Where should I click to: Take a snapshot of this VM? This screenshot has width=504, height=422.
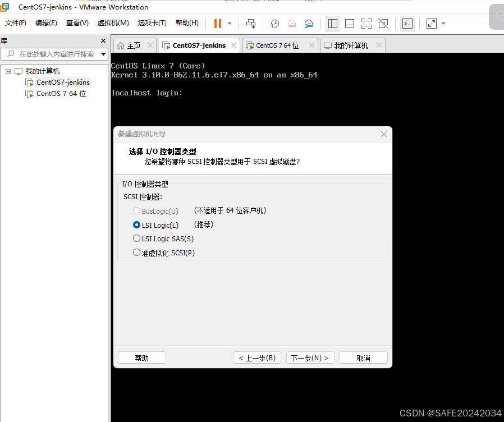tap(274, 24)
